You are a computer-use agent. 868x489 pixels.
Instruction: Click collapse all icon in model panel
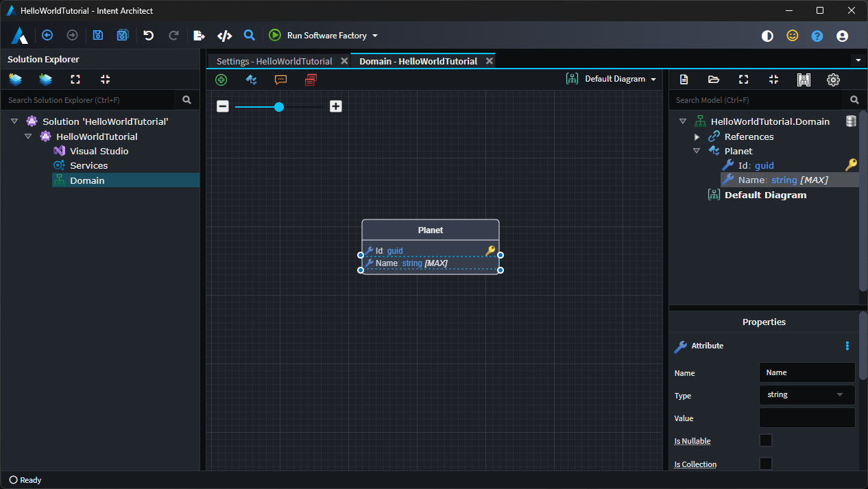[773, 80]
